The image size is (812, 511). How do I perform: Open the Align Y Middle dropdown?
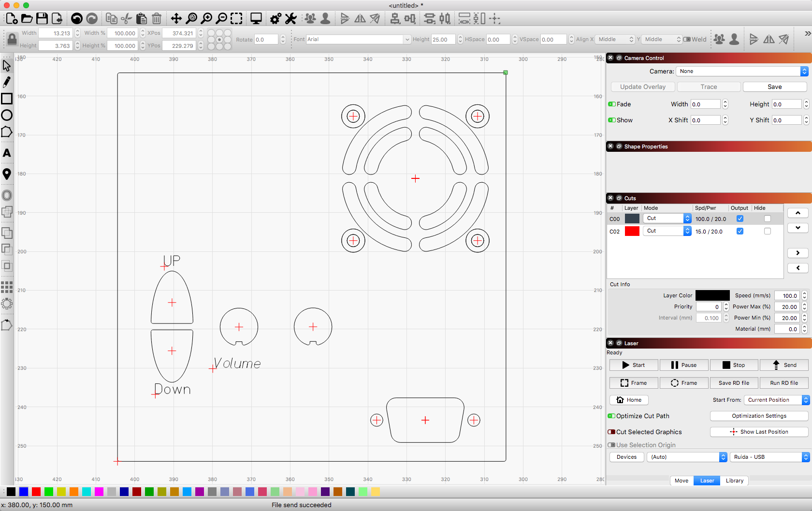[661, 39]
